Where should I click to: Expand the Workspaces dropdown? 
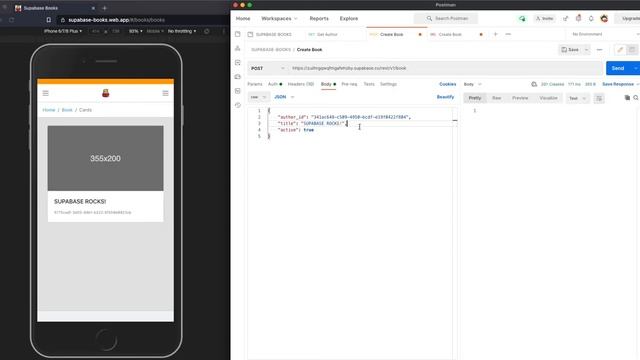click(x=280, y=18)
